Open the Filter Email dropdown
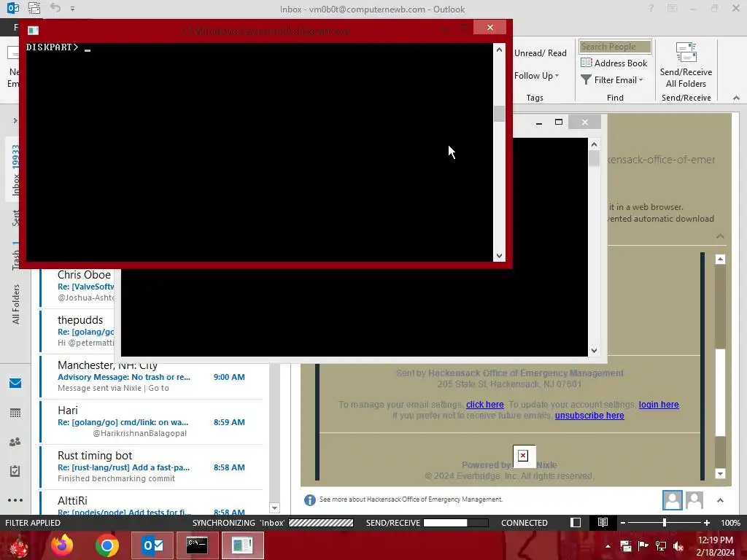The height and width of the screenshot is (560, 747). [x=613, y=80]
